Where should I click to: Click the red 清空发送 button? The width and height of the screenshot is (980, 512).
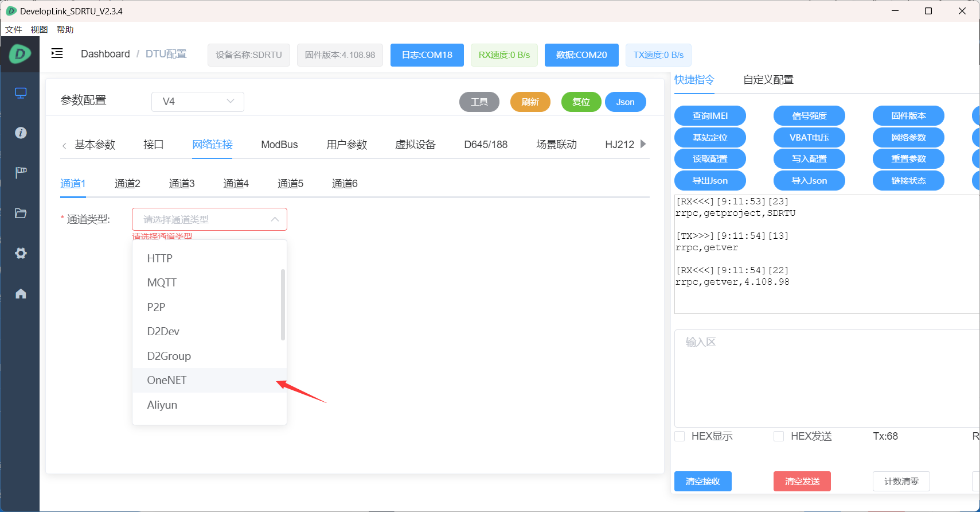pyautogui.click(x=802, y=482)
